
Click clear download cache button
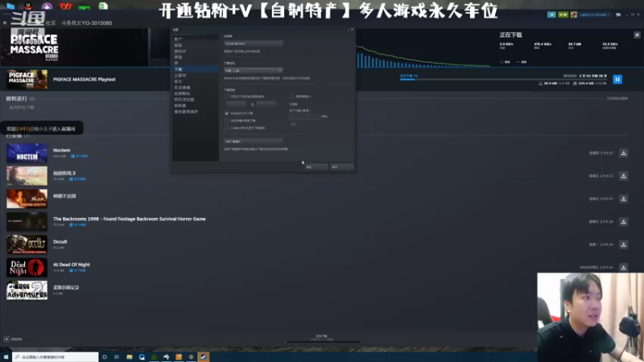254,142
